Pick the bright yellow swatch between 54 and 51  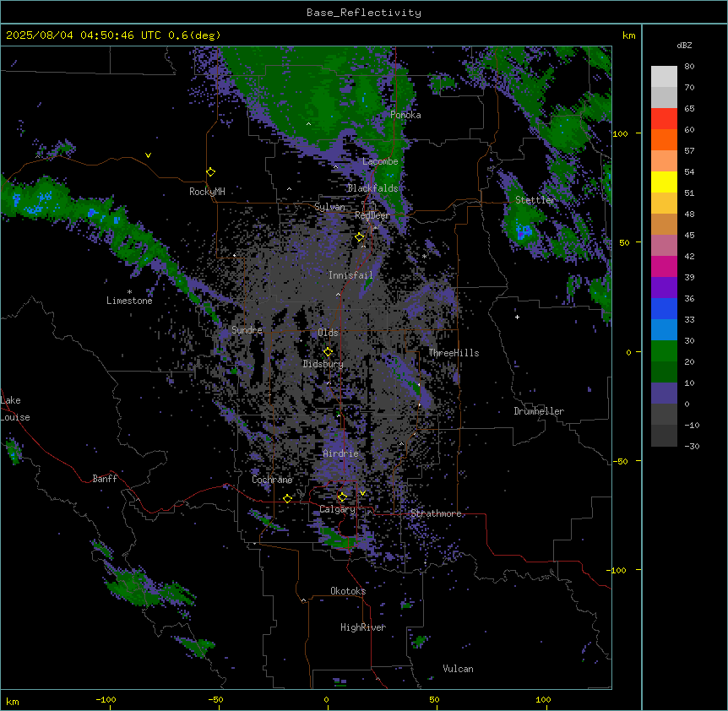(x=664, y=182)
